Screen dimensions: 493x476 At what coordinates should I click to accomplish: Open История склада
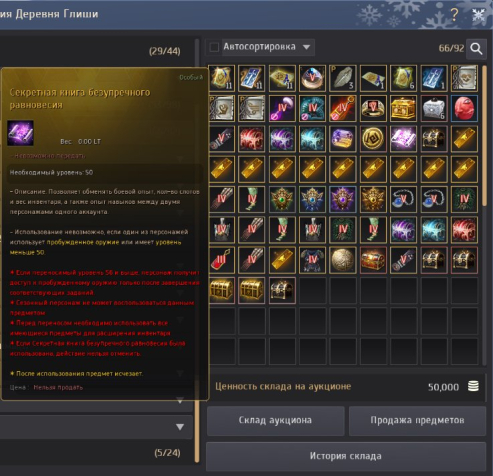[346, 456]
